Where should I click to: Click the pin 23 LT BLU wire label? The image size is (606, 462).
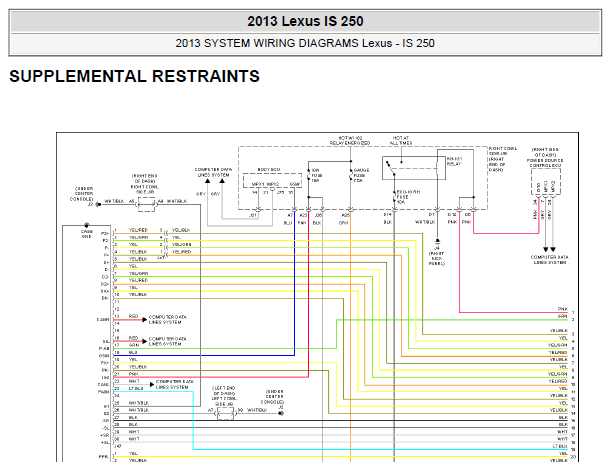pos(136,388)
